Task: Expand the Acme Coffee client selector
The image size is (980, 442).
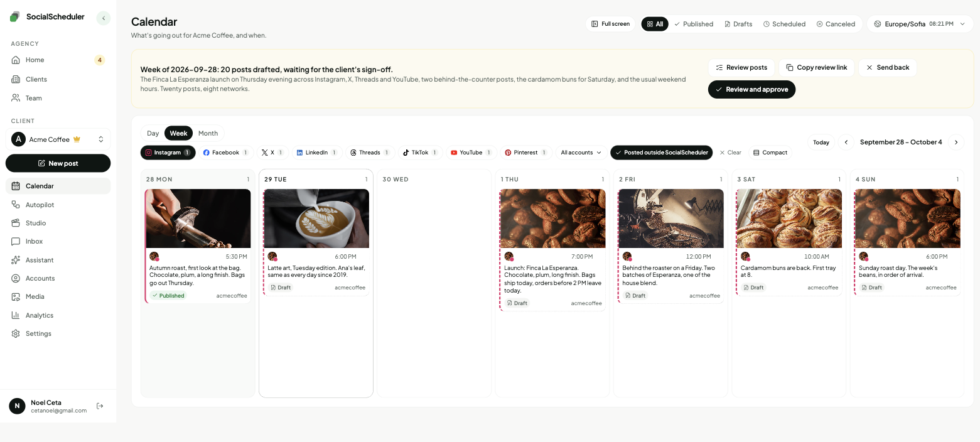Action: pos(58,139)
